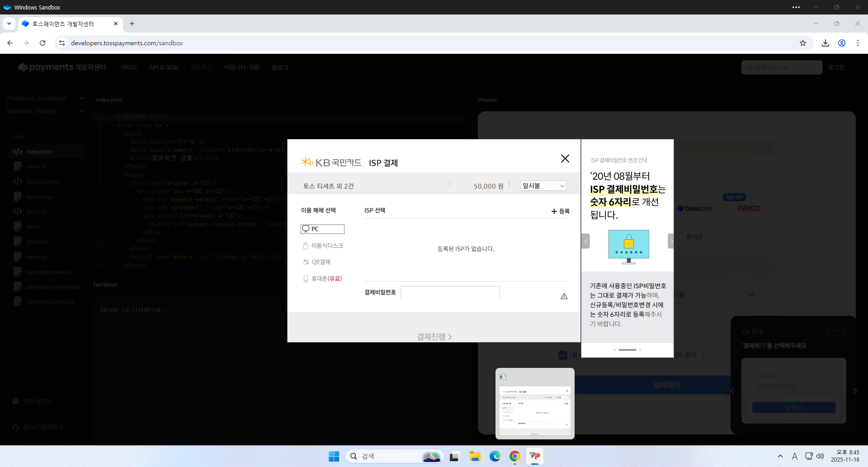Bookmark this page with the star icon
This screenshot has width=868, height=467.
pyautogui.click(x=803, y=43)
